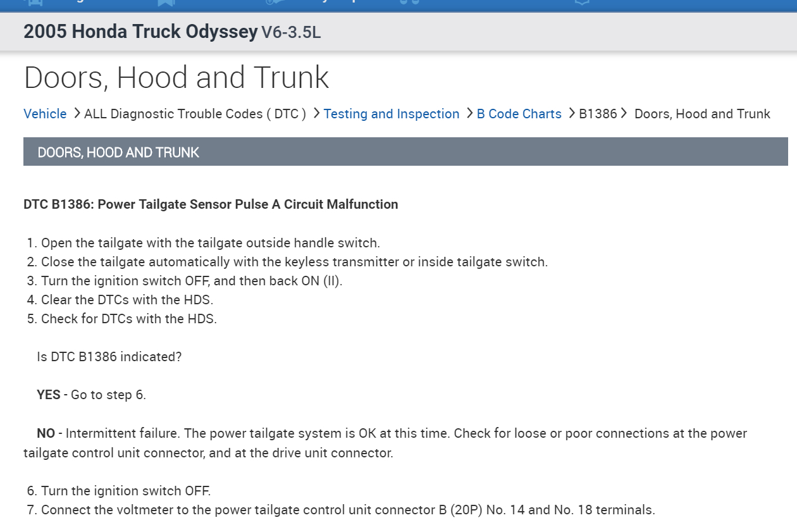
Task: Click the chevron just before B Code Charts
Action: point(469,113)
